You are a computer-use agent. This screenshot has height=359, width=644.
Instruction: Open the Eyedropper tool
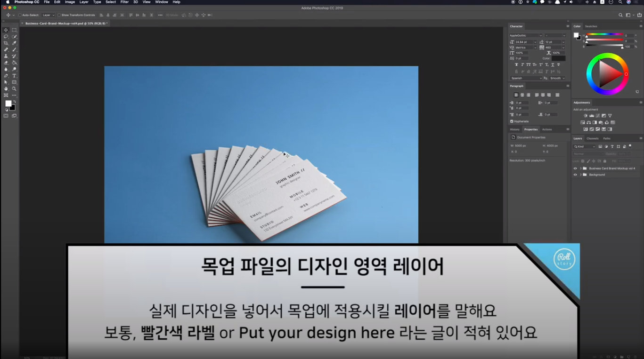pyautogui.click(x=14, y=43)
